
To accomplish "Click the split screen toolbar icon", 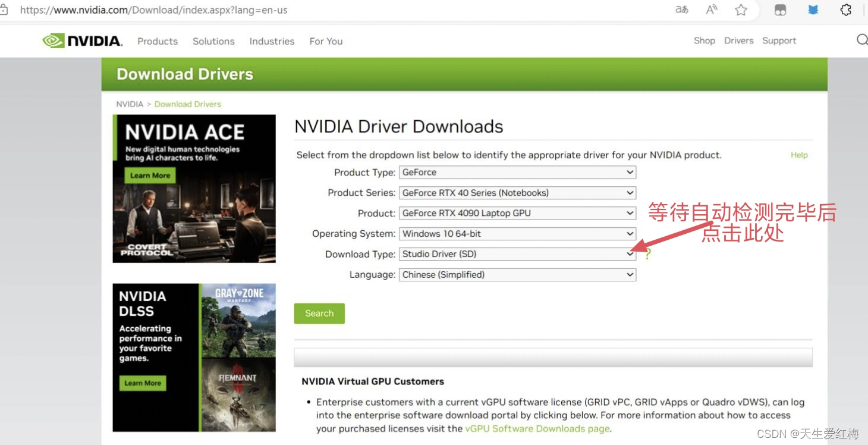I will pyautogui.click(x=781, y=10).
